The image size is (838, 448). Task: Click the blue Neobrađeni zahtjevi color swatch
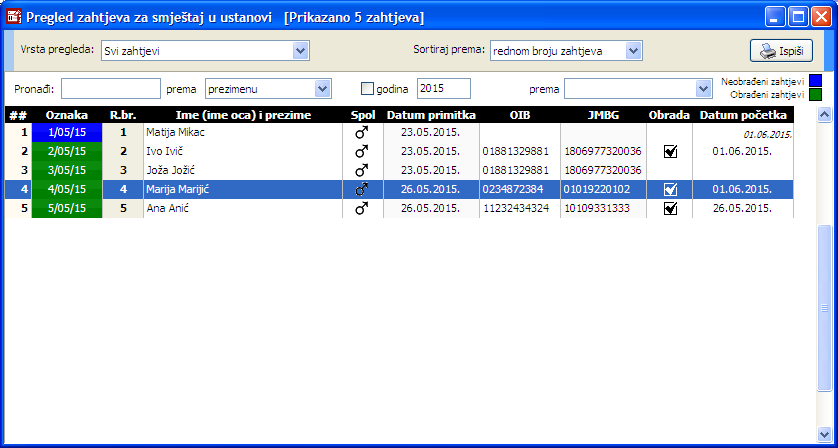coord(815,80)
